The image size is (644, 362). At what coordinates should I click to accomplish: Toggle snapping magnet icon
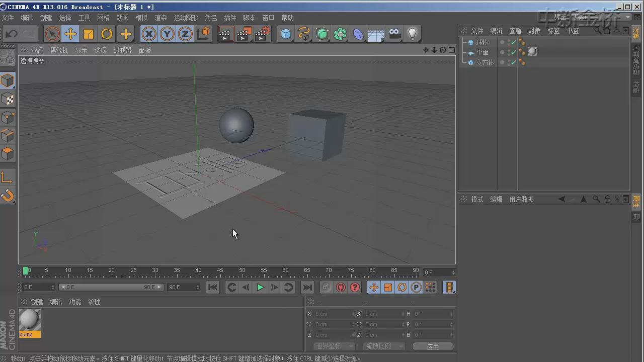point(8,195)
